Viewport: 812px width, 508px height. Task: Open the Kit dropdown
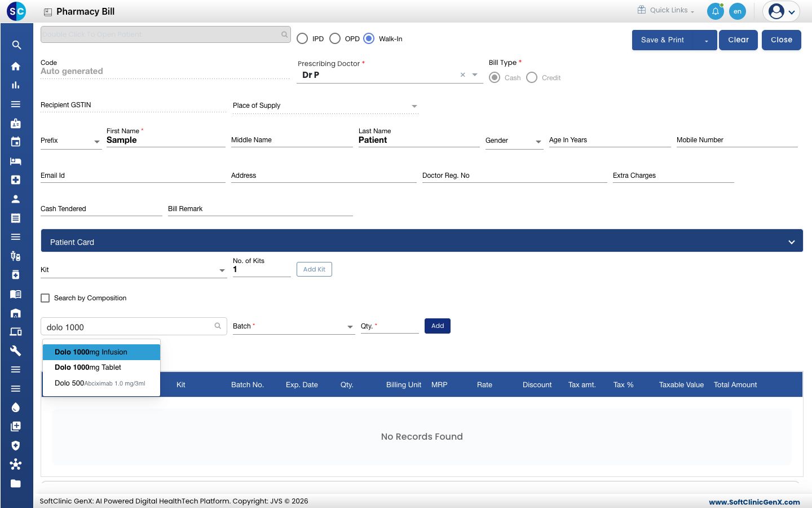(133, 270)
